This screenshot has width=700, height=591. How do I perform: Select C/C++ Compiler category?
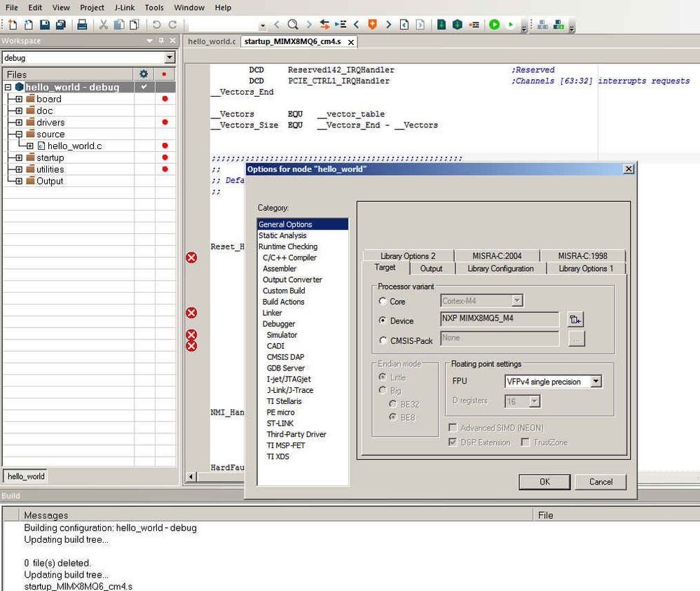(x=289, y=258)
